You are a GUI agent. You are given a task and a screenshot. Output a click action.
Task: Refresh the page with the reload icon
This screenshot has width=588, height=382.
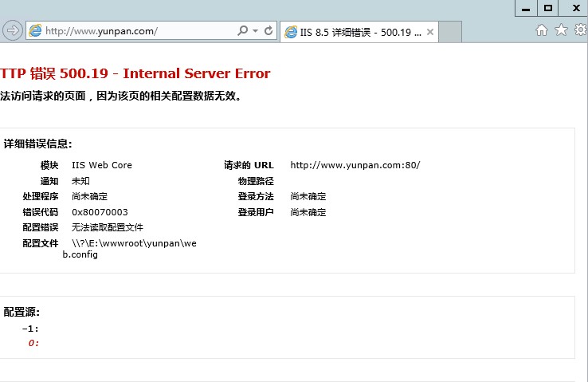(x=269, y=31)
